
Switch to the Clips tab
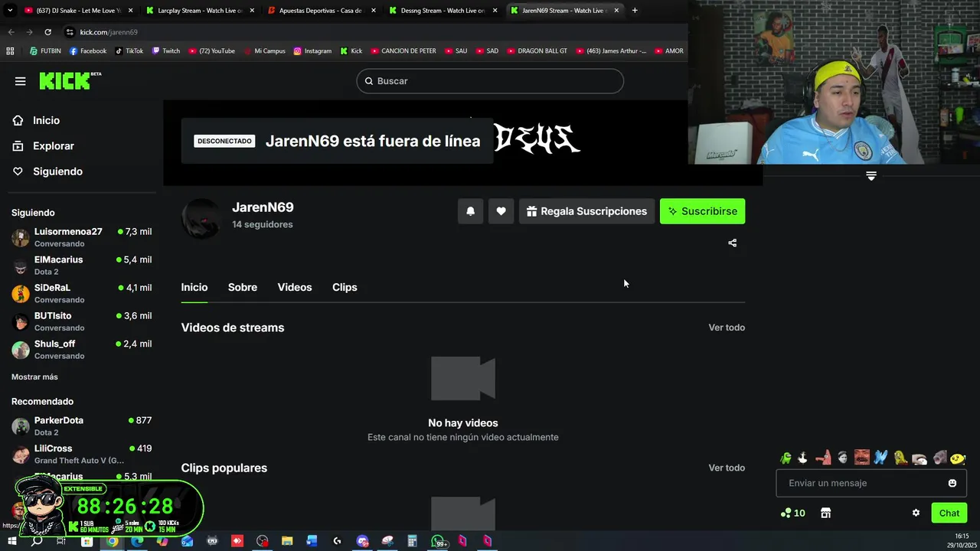[345, 287]
